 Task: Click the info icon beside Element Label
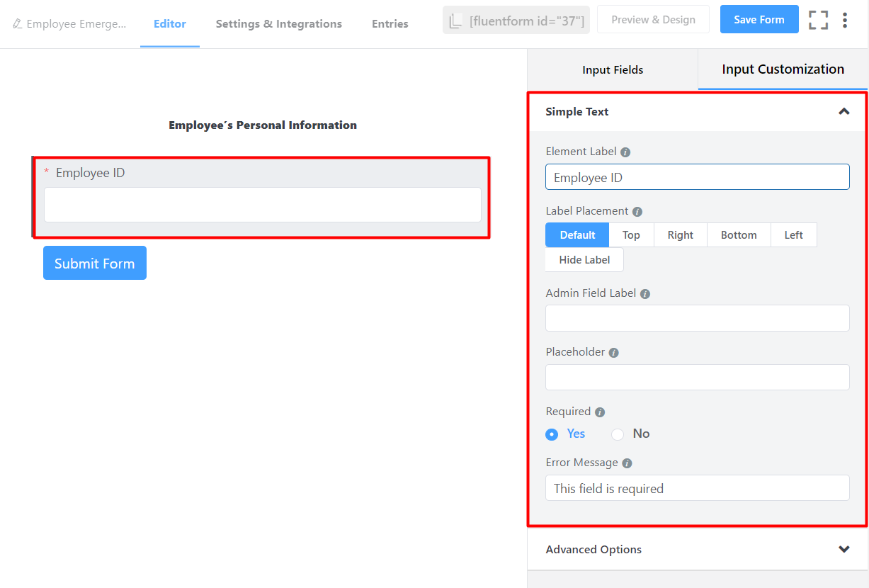click(x=626, y=151)
